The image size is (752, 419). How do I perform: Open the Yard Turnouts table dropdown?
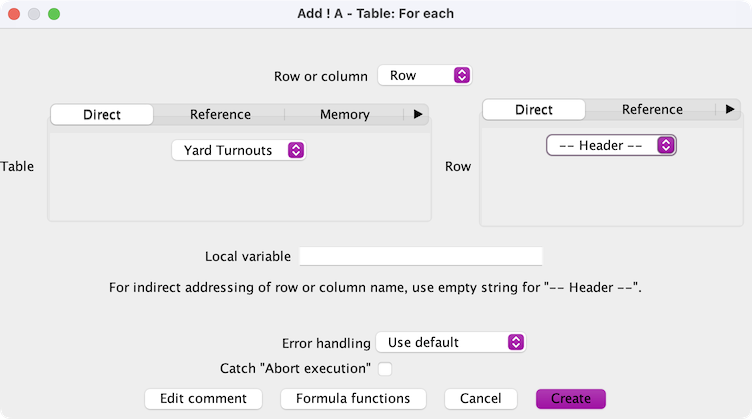click(238, 150)
